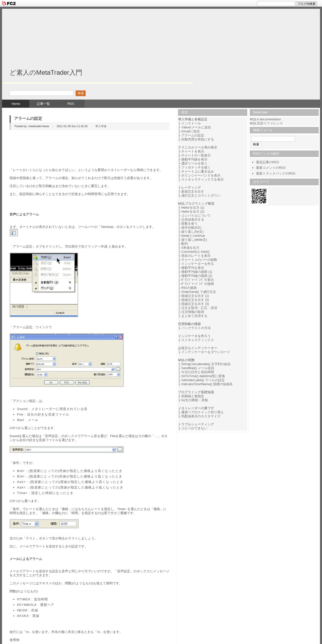Open 成行注文とカウントダウン link
The image size is (322, 644).
tap(201, 196)
